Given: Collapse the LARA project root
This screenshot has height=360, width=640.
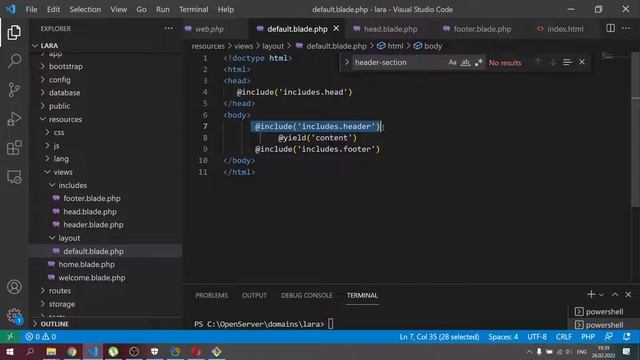Looking at the screenshot, I should point(106,45).
